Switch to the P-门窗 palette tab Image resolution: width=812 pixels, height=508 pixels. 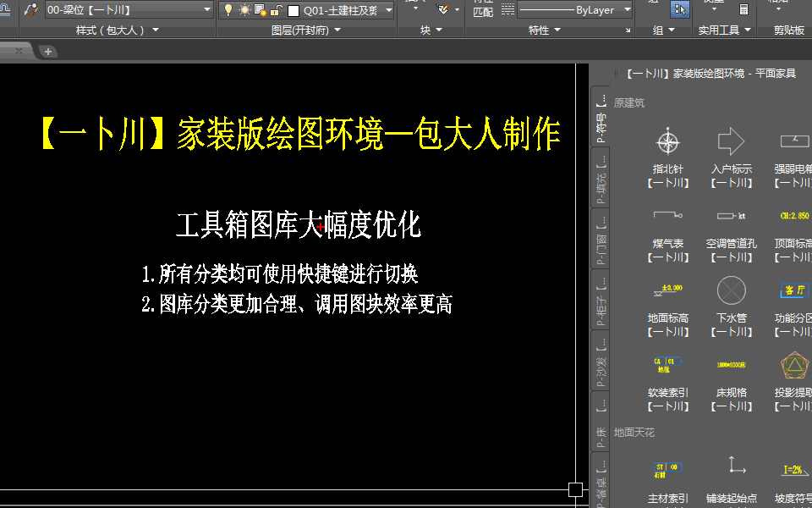click(601, 239)
